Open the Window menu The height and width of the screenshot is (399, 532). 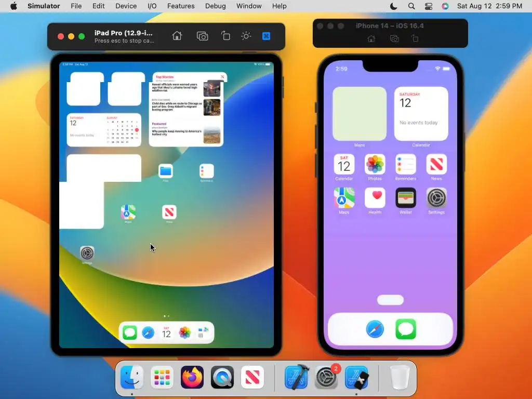pos(249,6)
